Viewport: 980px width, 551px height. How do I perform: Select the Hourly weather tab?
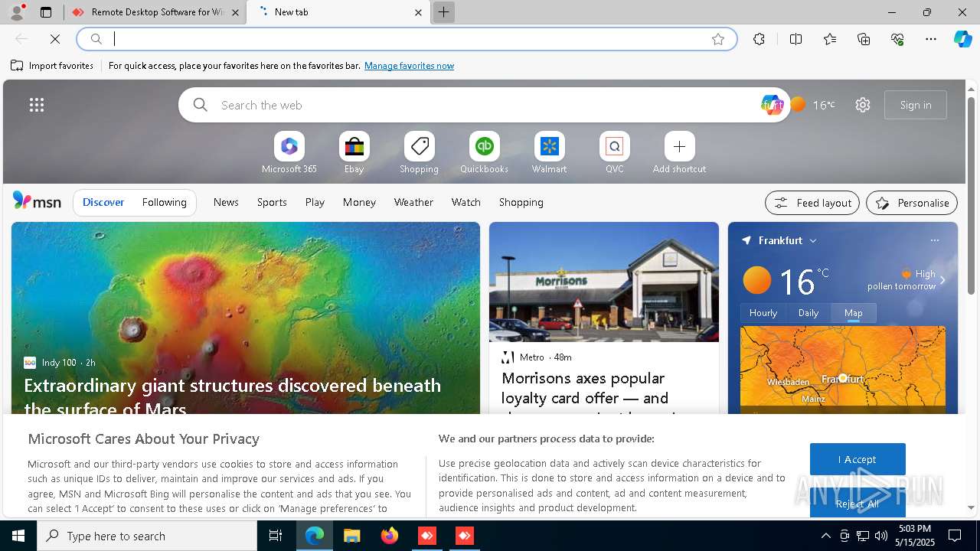tap(763, 313)
